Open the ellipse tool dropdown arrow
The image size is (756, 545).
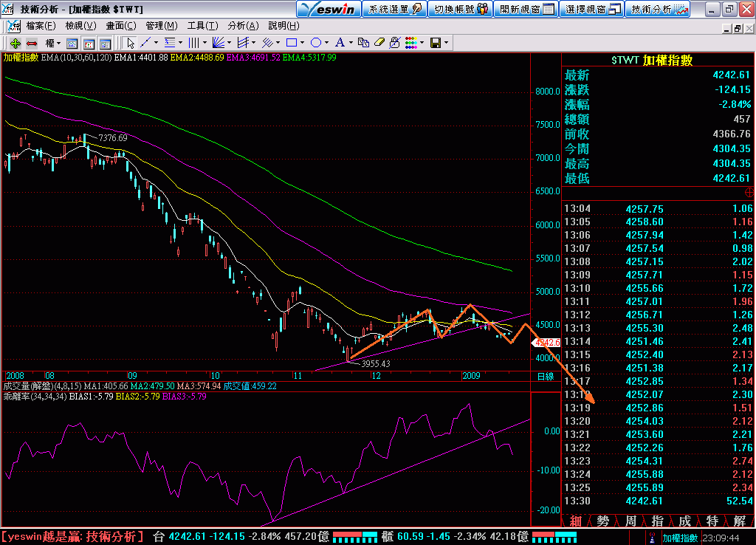click(x=326, y=43)
